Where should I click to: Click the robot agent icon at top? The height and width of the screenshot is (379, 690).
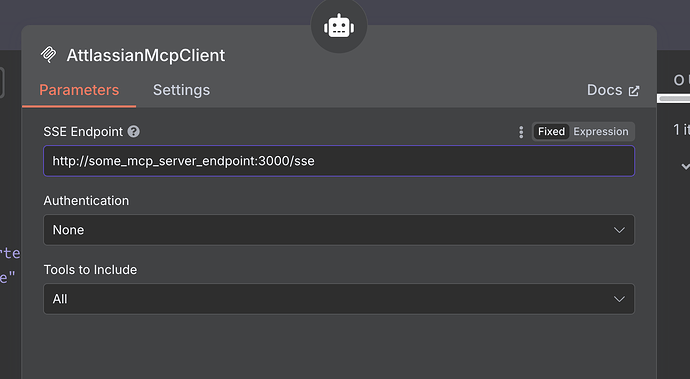[339, 27]
